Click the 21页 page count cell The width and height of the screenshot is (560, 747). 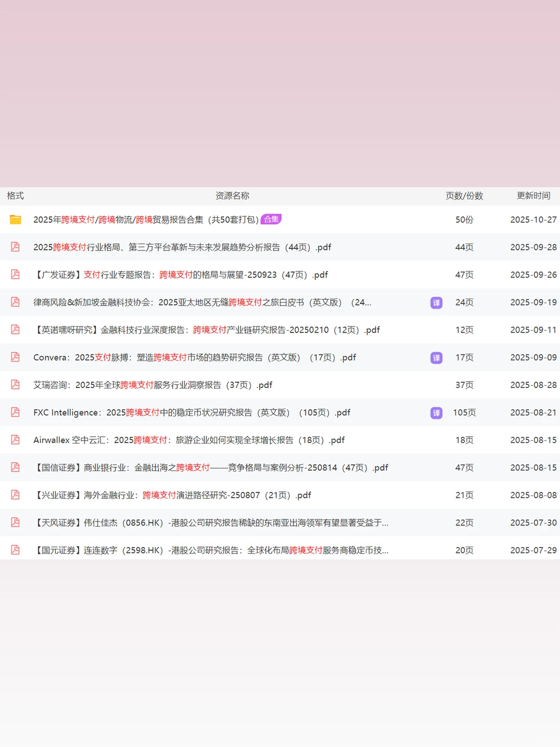point(464,495)
